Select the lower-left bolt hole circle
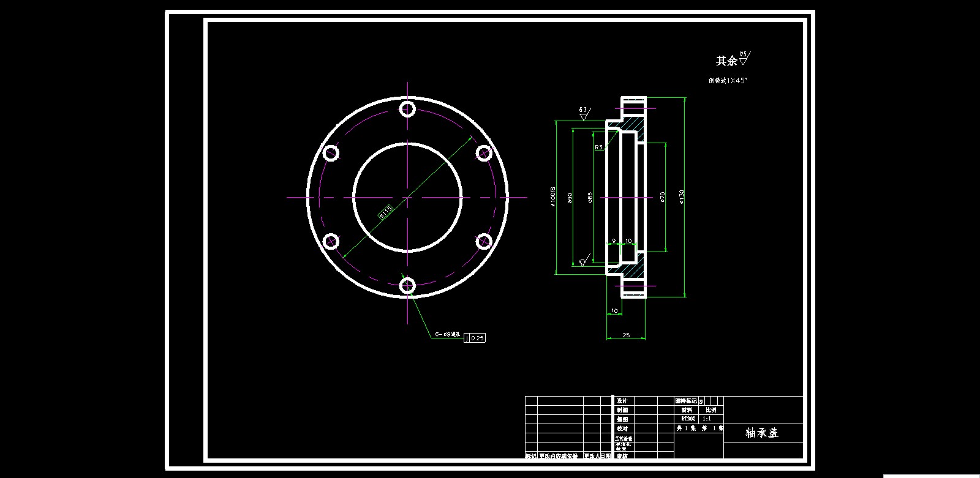 point(331,241)
